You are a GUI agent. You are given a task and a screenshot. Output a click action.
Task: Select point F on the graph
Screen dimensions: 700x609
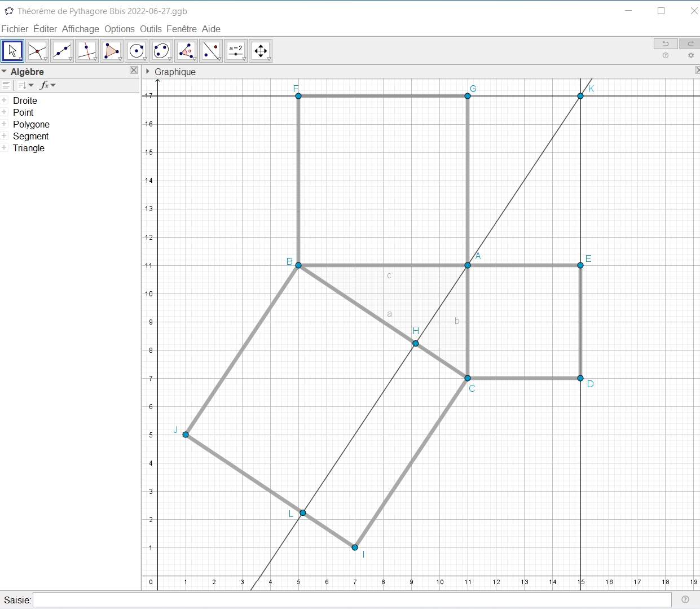coord(298,96)
